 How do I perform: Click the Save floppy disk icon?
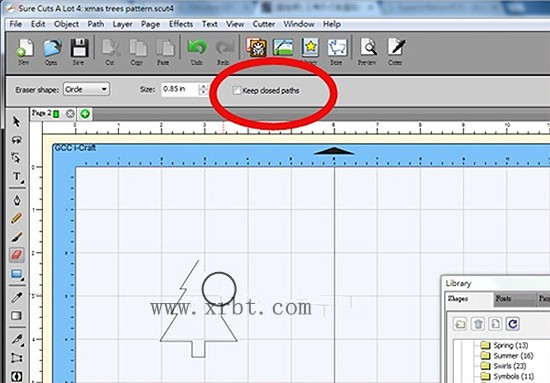point(79,52)
